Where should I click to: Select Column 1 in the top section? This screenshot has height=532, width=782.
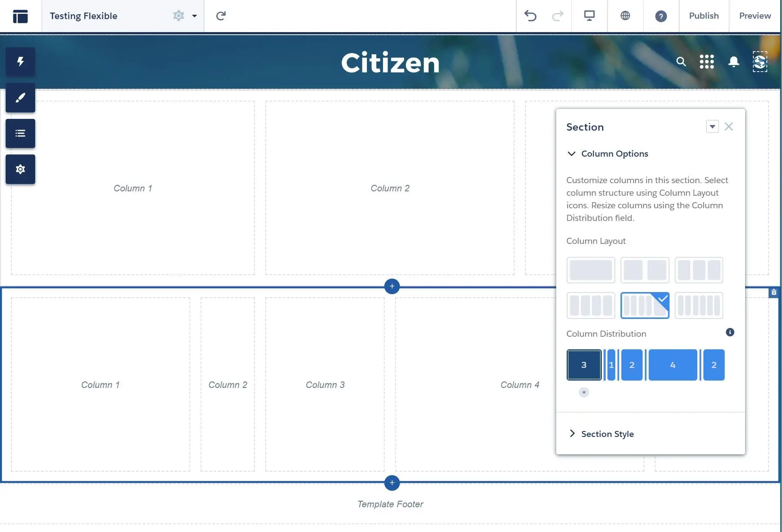(133, 188)
